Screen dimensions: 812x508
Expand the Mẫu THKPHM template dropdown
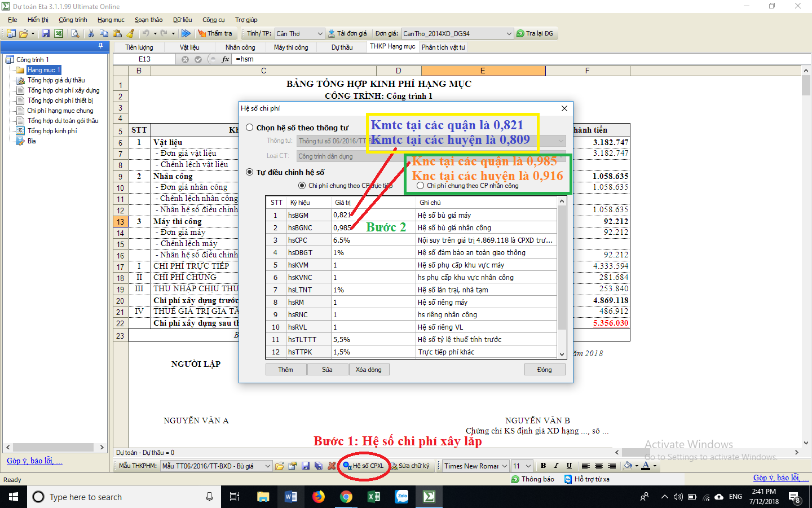tap(268, 466)
